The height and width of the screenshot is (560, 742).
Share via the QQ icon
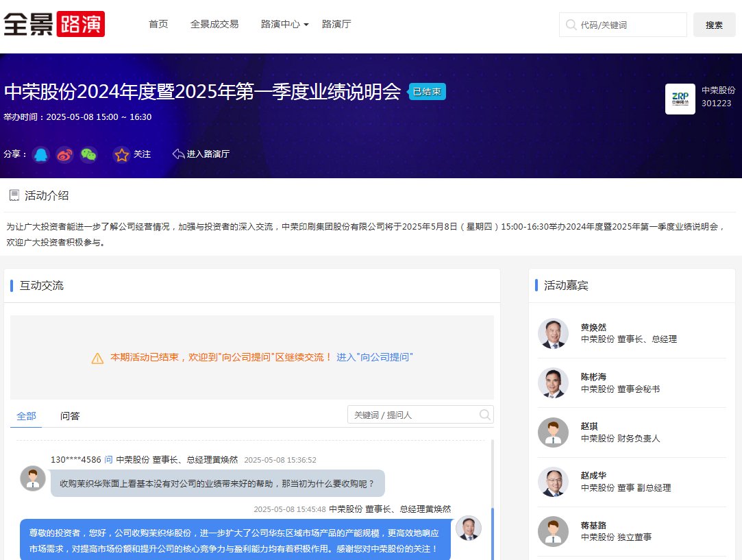(41, 154)
